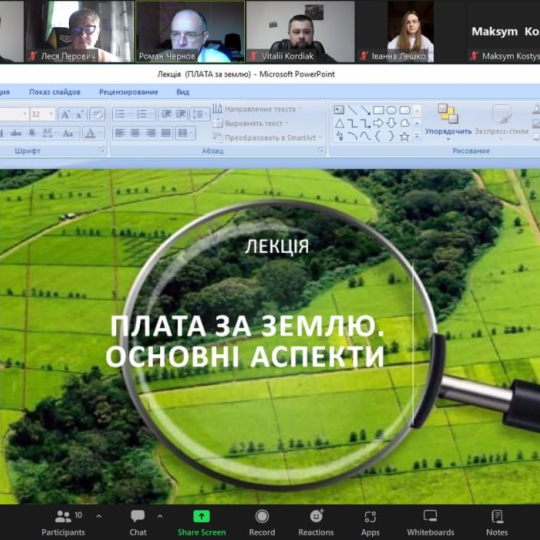Select the 5-Point Star shape
Screen dimensions: 540x540
click(405, 136)
